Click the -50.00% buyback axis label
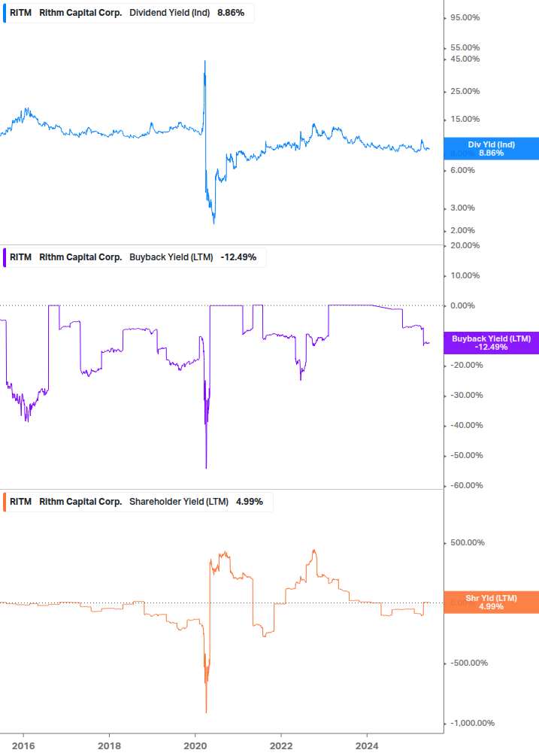Image resolution: width=539 pixels, height=756 pixels. [466, 456]
